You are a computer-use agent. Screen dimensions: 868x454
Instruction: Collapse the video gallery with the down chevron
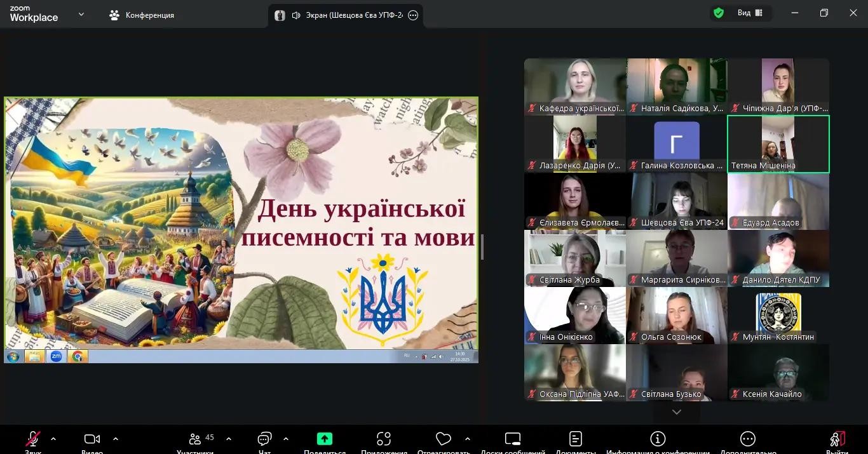(x=676, y=411)
